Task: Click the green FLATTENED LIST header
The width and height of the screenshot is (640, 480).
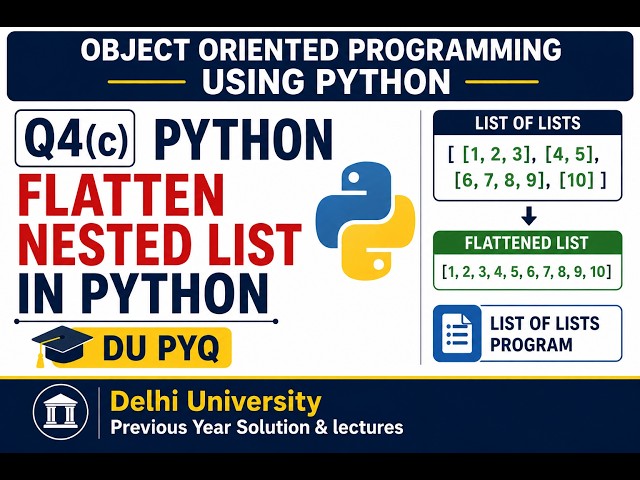Action: click(x=527, y=243)
